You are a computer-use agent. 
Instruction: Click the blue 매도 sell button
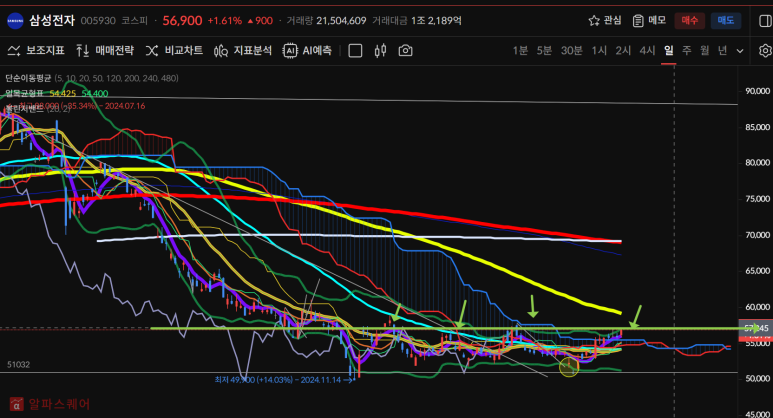point(726,20)
